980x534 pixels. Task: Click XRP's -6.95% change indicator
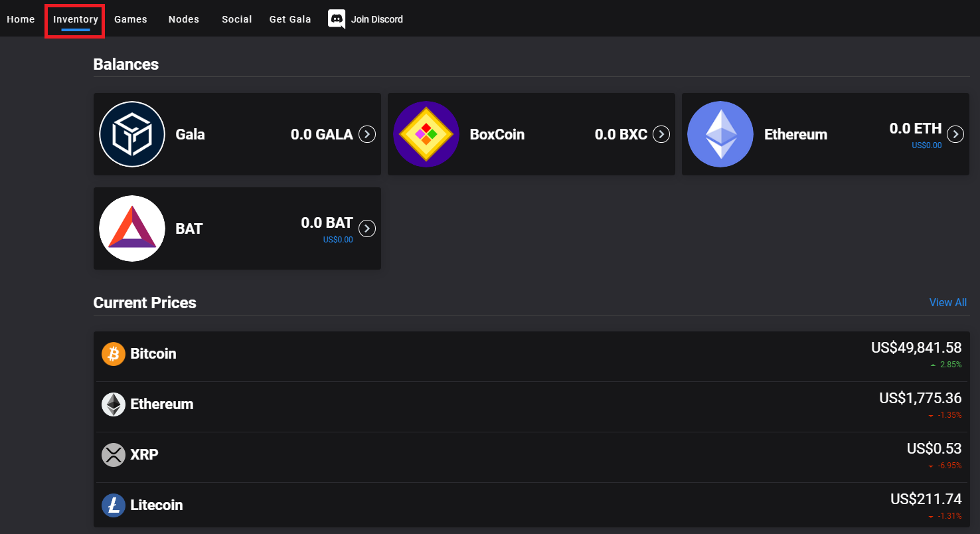(x=945, y=466)
